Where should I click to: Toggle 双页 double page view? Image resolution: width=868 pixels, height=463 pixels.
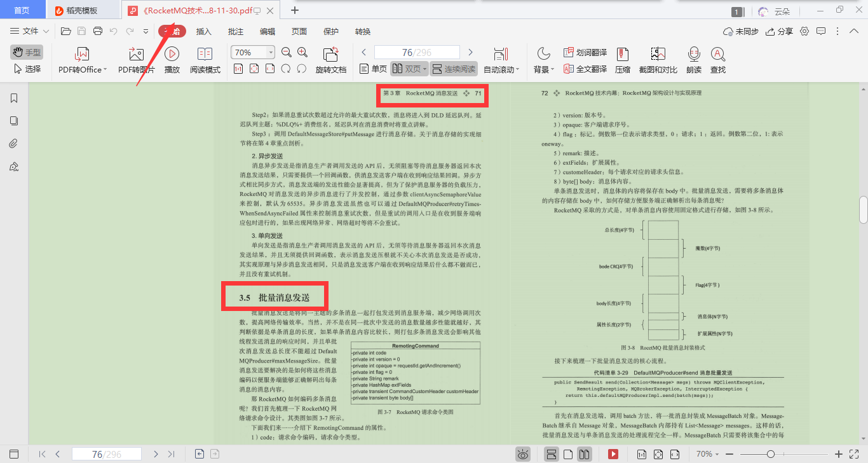click(409, 69)
